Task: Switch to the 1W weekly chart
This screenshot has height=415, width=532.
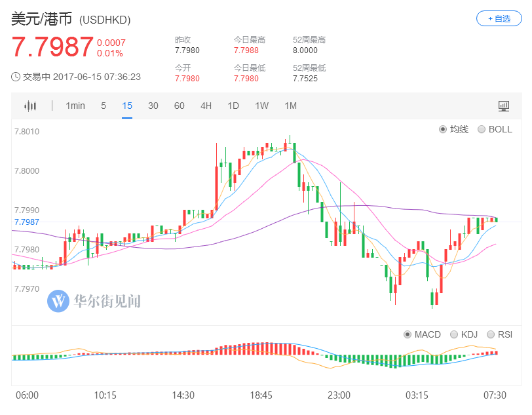Action: pyautogui.click(x=262, y=106)
